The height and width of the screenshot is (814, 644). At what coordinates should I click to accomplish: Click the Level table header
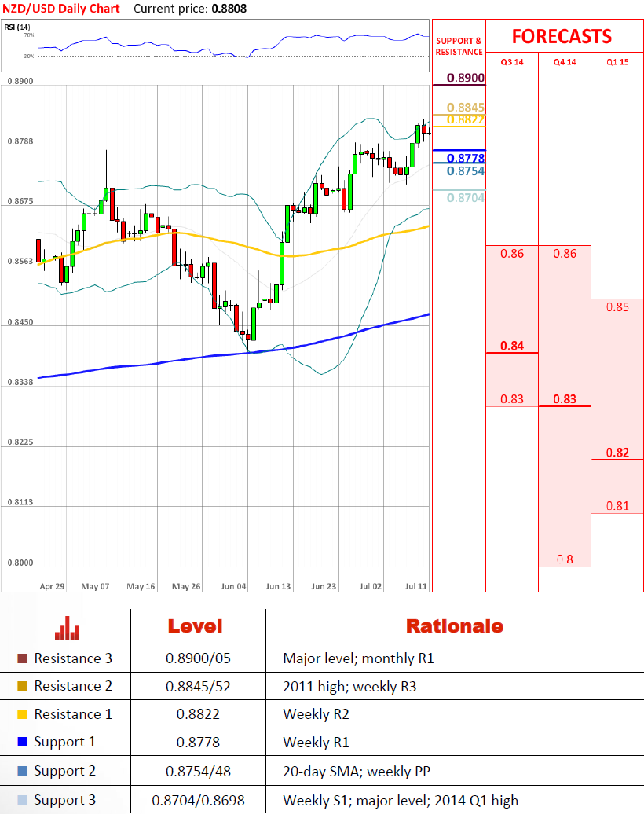[195, 626]
